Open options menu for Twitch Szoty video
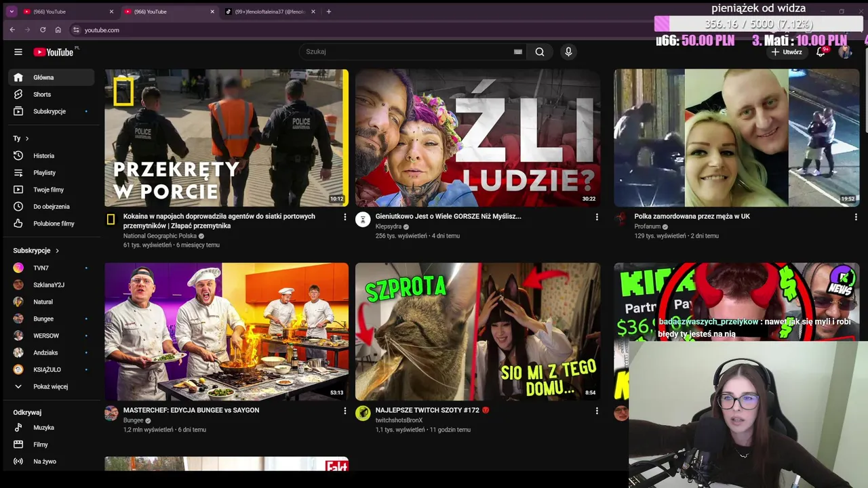Screen dimensions: 868x488 (597, 411)
